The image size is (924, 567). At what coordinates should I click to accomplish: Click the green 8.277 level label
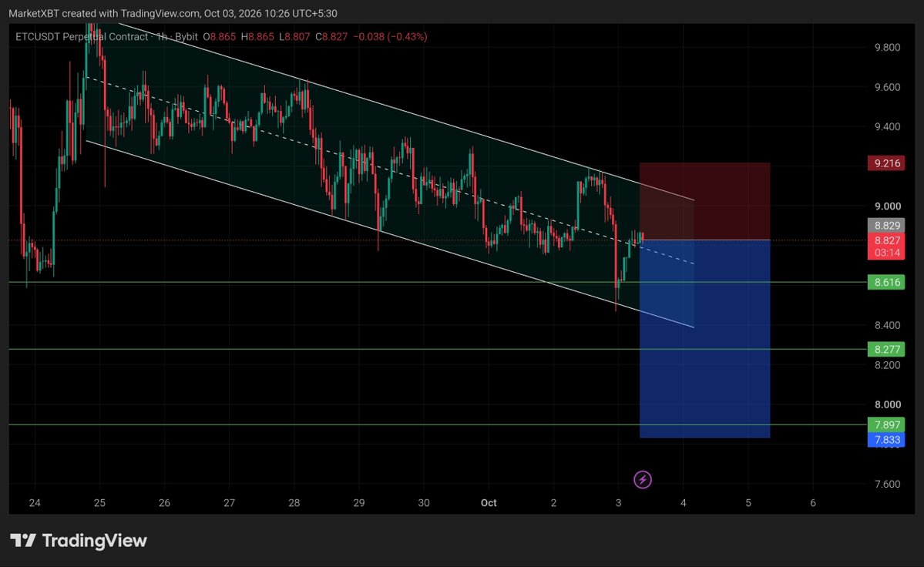coord(886,349)
